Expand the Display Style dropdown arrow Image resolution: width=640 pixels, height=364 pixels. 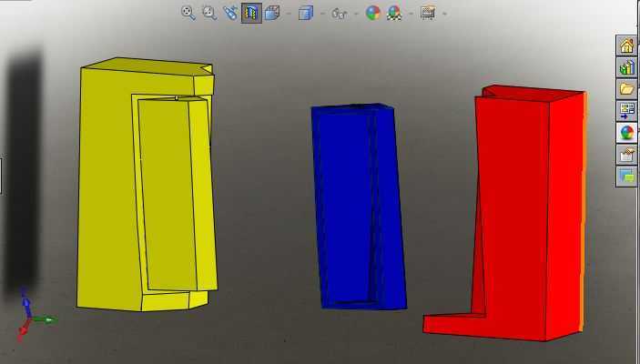tap(322, 14)
